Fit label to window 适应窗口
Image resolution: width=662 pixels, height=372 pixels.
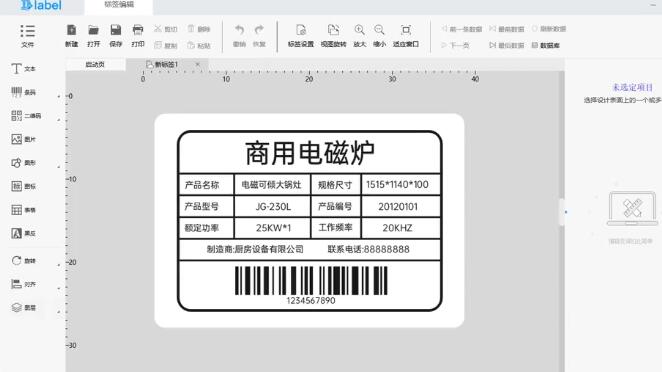pyautogui.click(x=406, y=35)
